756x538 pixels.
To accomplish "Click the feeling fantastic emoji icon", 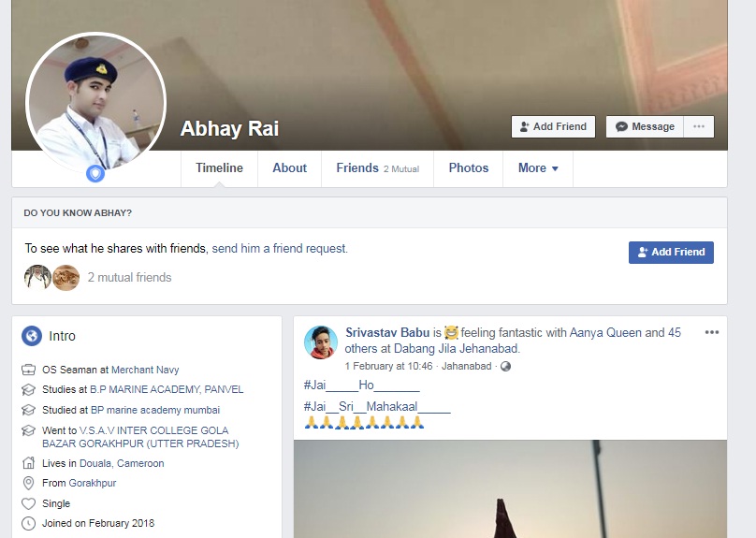I will (x=451, y=333).
